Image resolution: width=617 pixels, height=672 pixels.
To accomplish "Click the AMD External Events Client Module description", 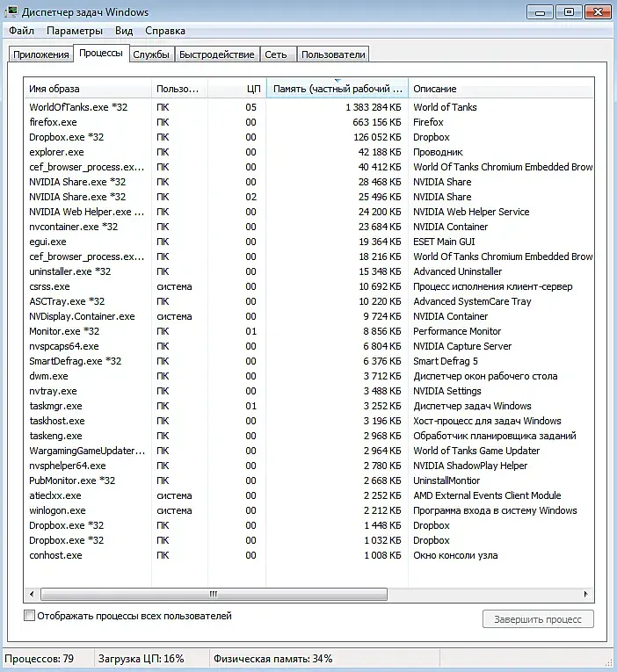I will [x=487, y=495].
